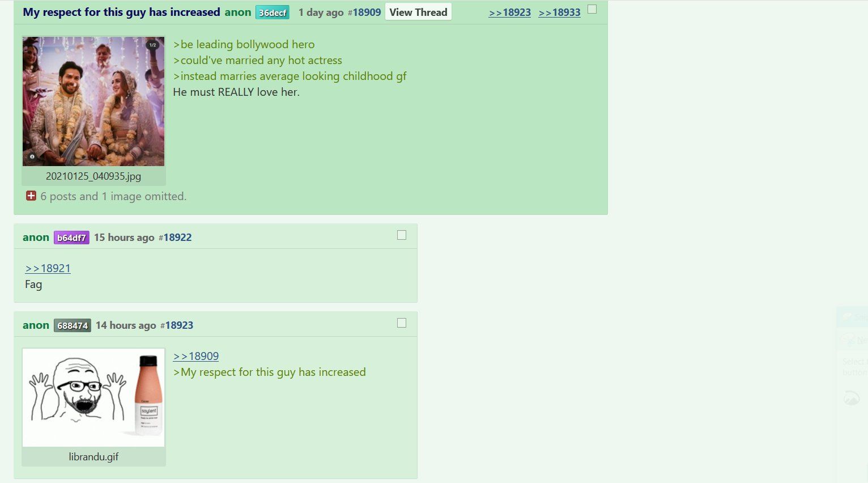Expand omitted posts with red plus icon
Screen dimensions: 868x483
click(x=31, y=196)
